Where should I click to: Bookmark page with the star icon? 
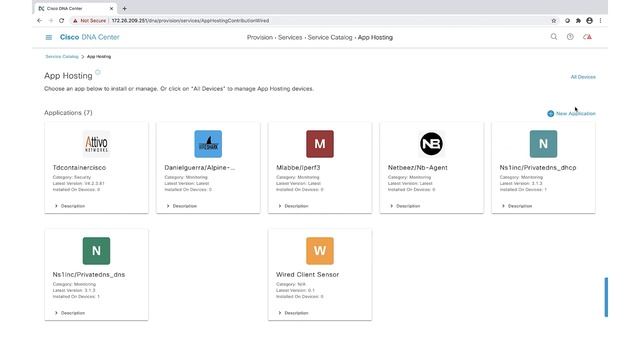pos(554,20)
